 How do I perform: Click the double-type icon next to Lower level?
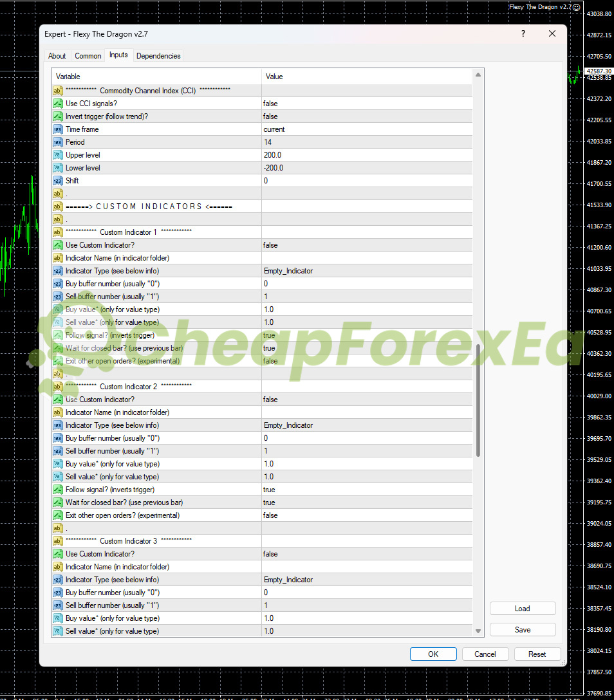click(x=58, y=168)
